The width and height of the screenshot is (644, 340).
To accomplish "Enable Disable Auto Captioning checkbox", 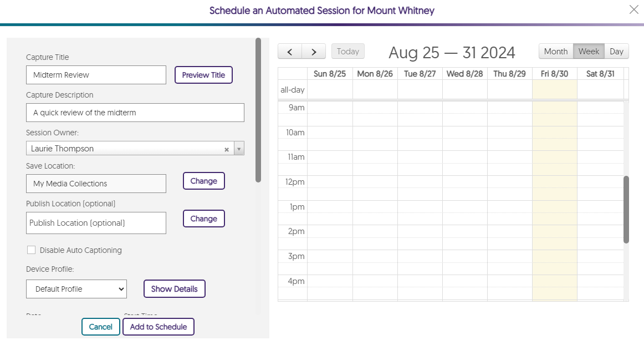I will pyautogui.click(x=32, y=250).
